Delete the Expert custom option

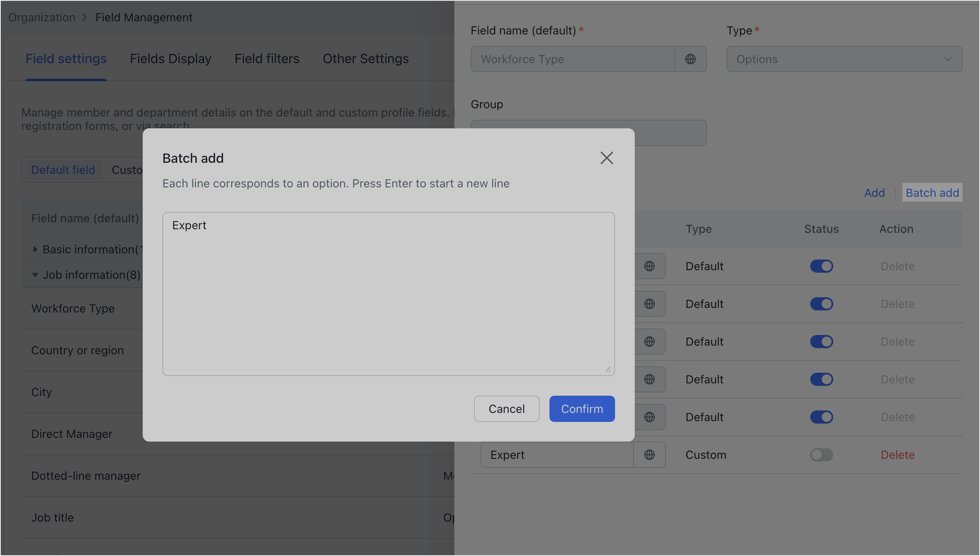(898, 455)
